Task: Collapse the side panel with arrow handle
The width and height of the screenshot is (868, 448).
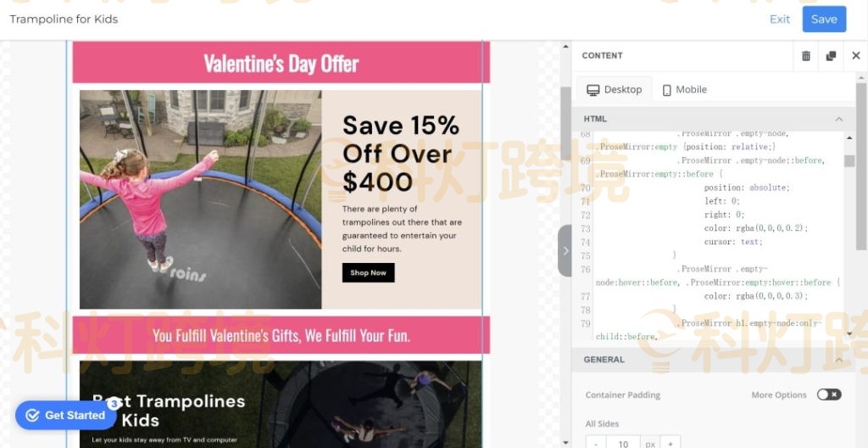Action: pyautogui.click(x=565, y=250)
